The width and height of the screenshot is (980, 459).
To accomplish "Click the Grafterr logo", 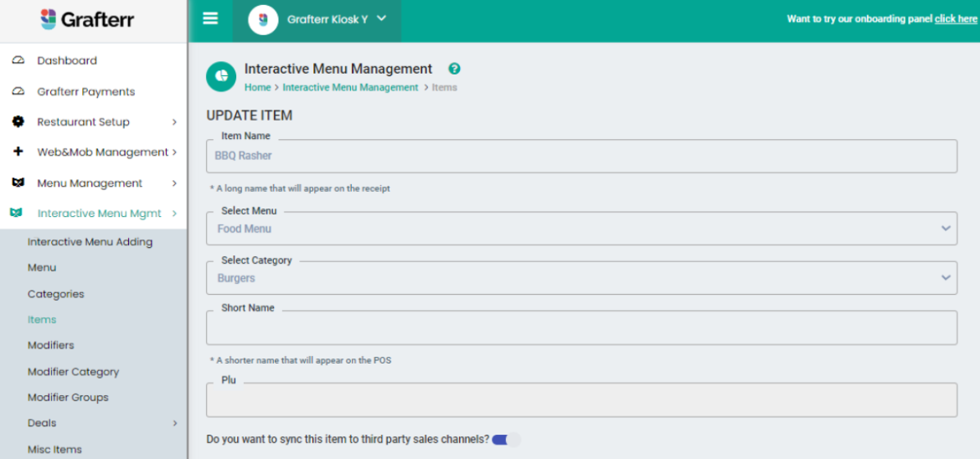I will tap(87, 19).
